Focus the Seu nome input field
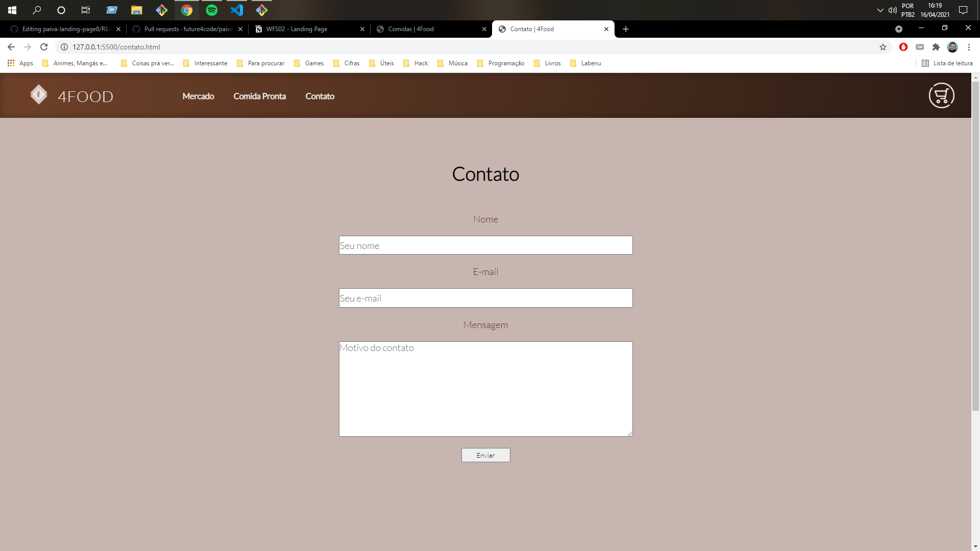980x551 pixels. [x=485, y=245]
